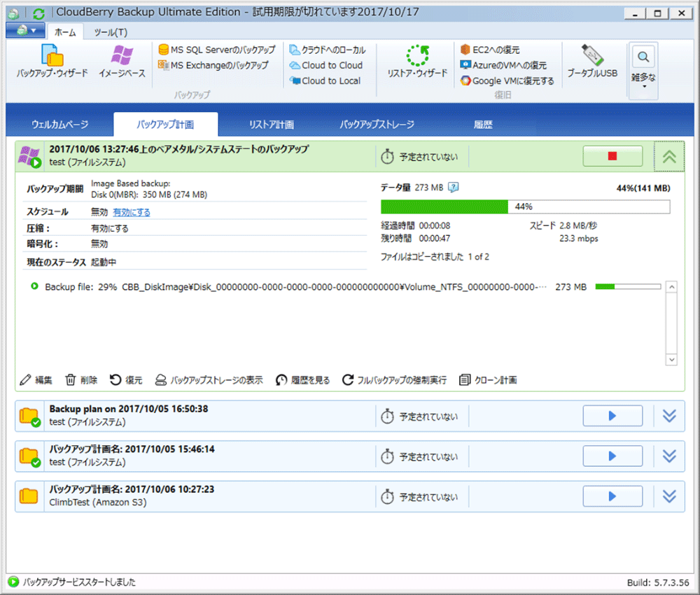Click the ClimbTest plan folder icon

click(29, 496)
